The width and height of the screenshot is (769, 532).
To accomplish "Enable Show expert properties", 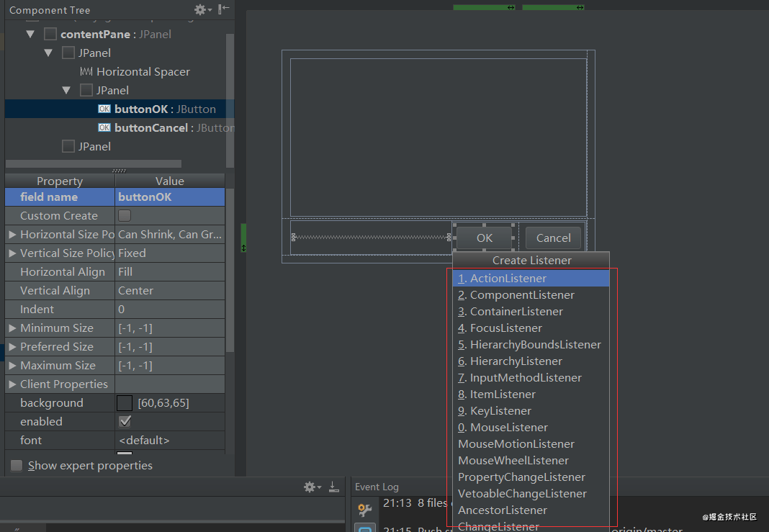I will pos(17,465).
